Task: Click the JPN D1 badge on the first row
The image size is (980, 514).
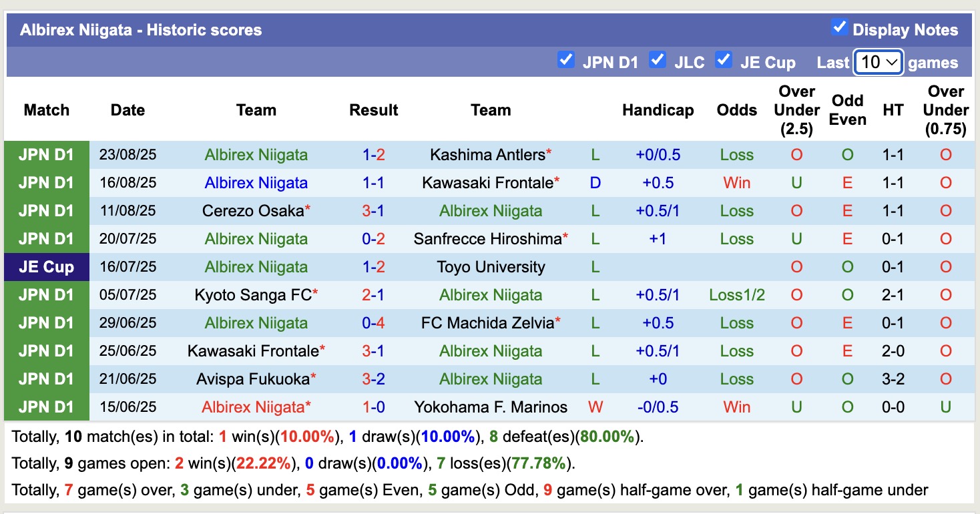Action: pos(46,154)
